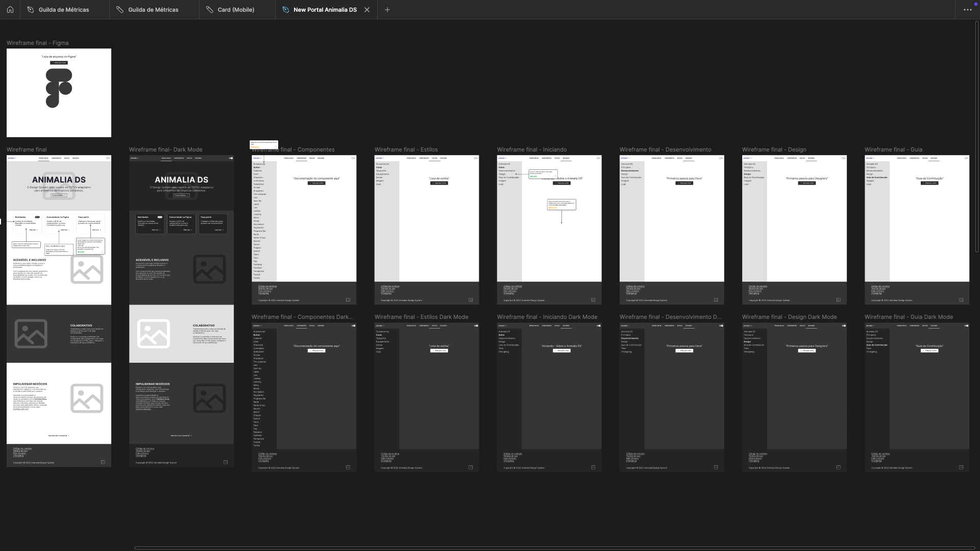Click footer square icon in Guia frame

(x=961, y=300)
